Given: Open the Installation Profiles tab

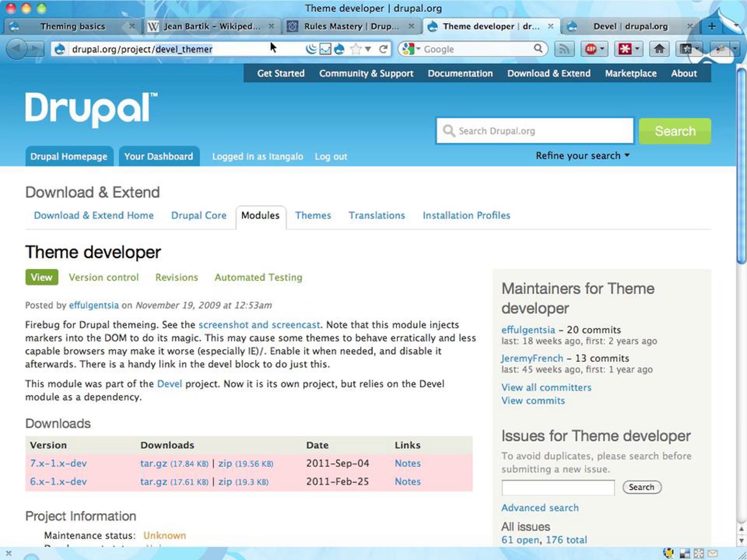Looking at the screenshot, I should pyautogui.click(x=466, y=215).
